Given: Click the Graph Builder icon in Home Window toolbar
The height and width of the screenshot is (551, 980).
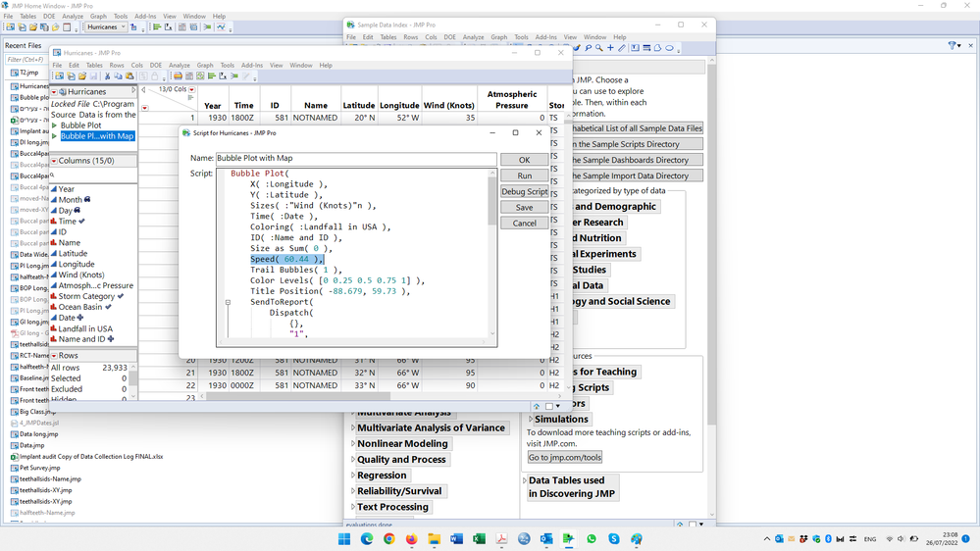Looking at the screenshot, I should point(222,27).
